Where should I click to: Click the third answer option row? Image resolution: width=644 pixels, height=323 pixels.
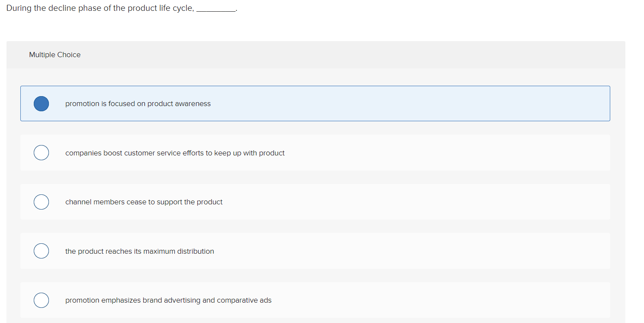click(315, 202)
